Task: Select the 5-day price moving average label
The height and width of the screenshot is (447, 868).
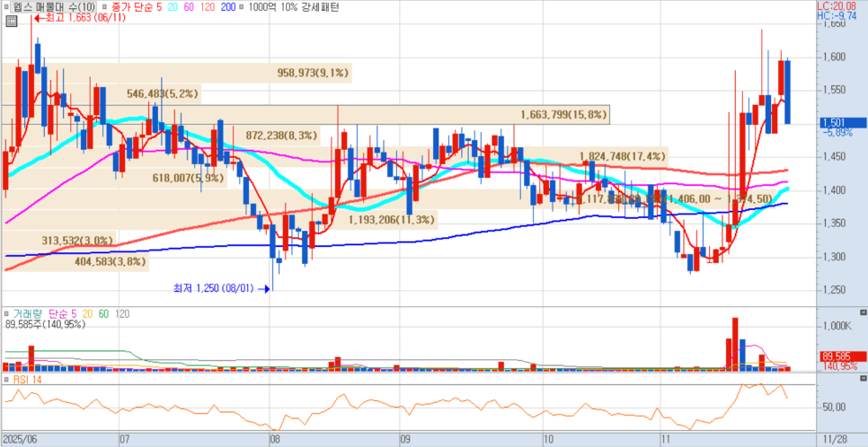Action: tap(158, 7)
